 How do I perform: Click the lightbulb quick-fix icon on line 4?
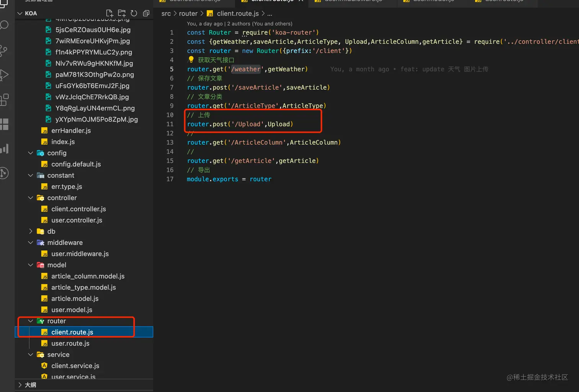click(191, 59)
